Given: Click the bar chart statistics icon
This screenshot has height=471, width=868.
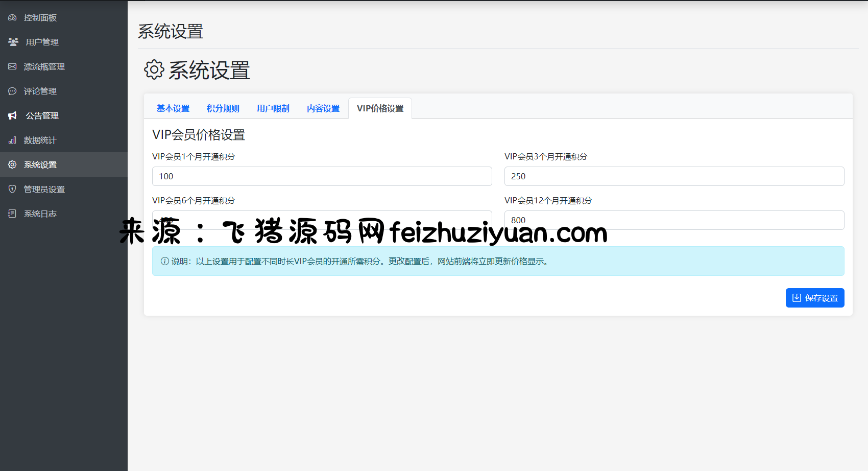Looking at the screenshot, I should 12,140.
